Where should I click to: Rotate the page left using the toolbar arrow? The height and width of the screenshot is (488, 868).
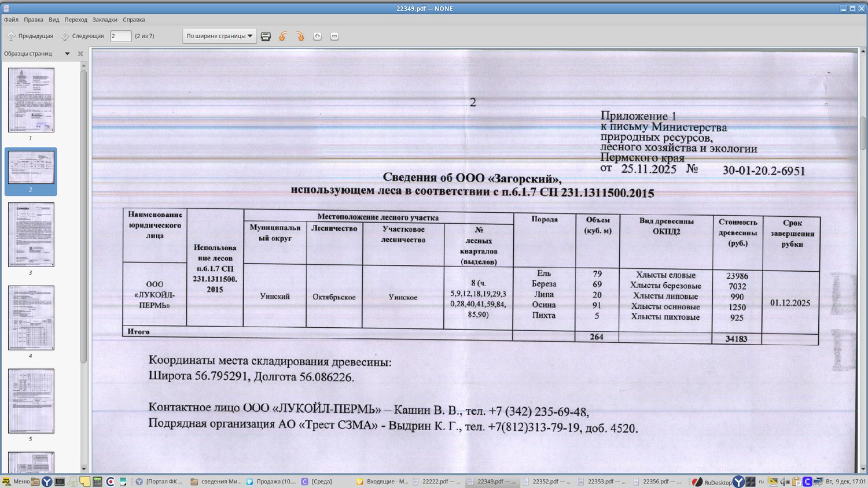[283, 36]
